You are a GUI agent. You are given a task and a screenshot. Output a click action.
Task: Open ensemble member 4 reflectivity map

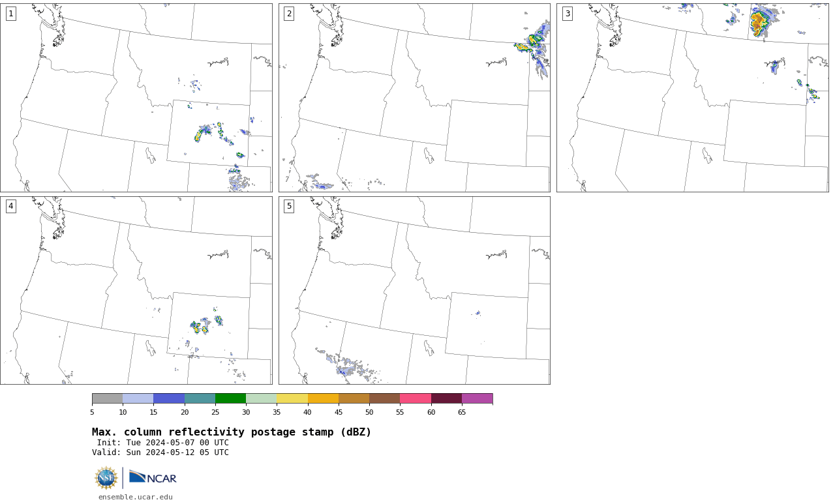pyautogui.click(x=136, y=290)
